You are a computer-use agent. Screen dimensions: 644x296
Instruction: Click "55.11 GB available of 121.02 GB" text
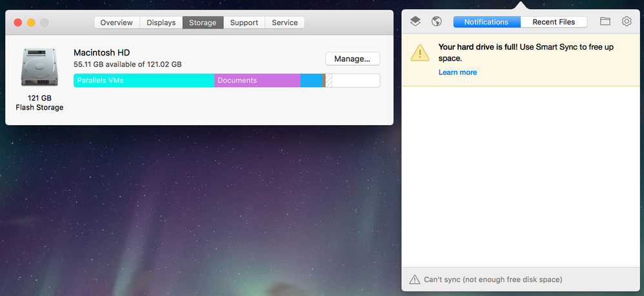point(128,64)
